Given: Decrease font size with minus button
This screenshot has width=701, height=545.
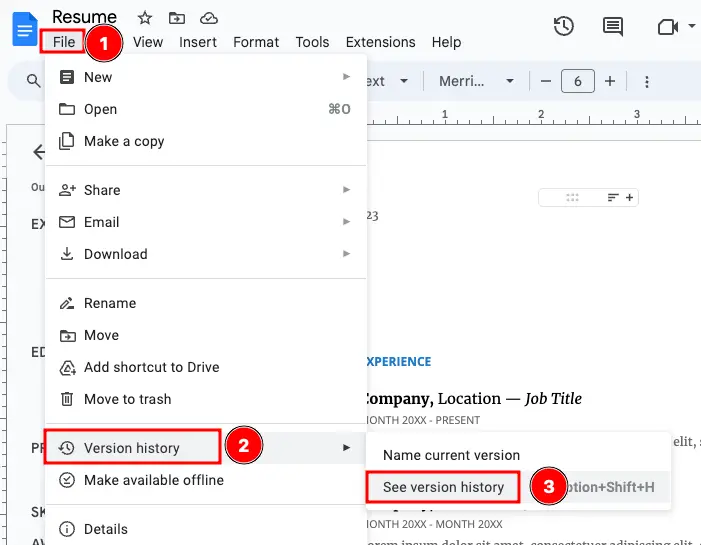Looking at the screenshot, I should [x=545, y=81].
